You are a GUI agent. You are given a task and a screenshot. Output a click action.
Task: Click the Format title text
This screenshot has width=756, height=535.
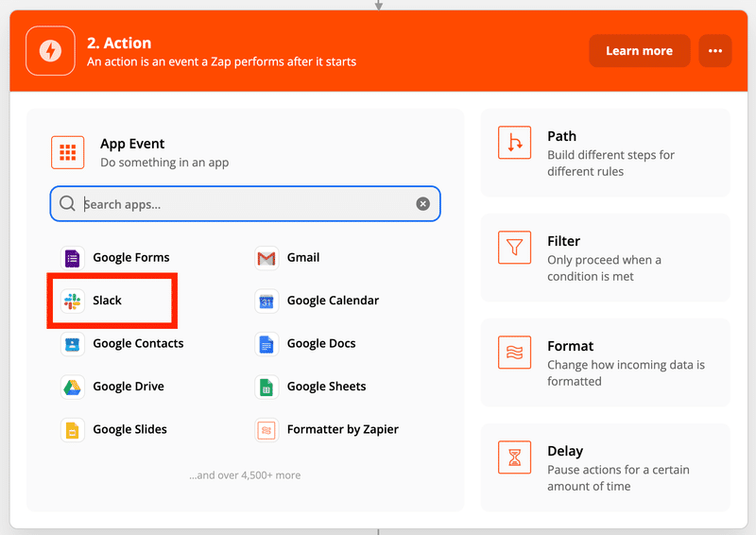pyautogui.click(x=571, y=346)
